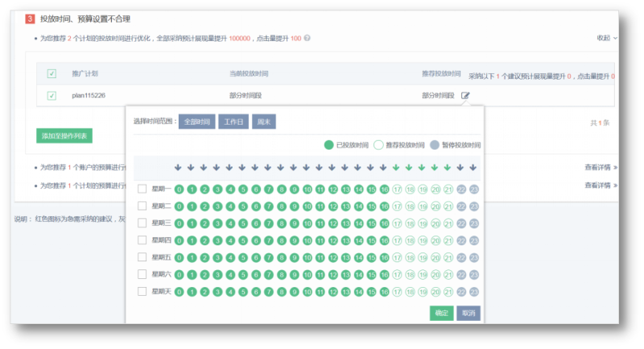The width and height of the screenshot is (644, 349).
Task: Select hour 19 circle in 星期三 row
Action: [x=423, y=224]
